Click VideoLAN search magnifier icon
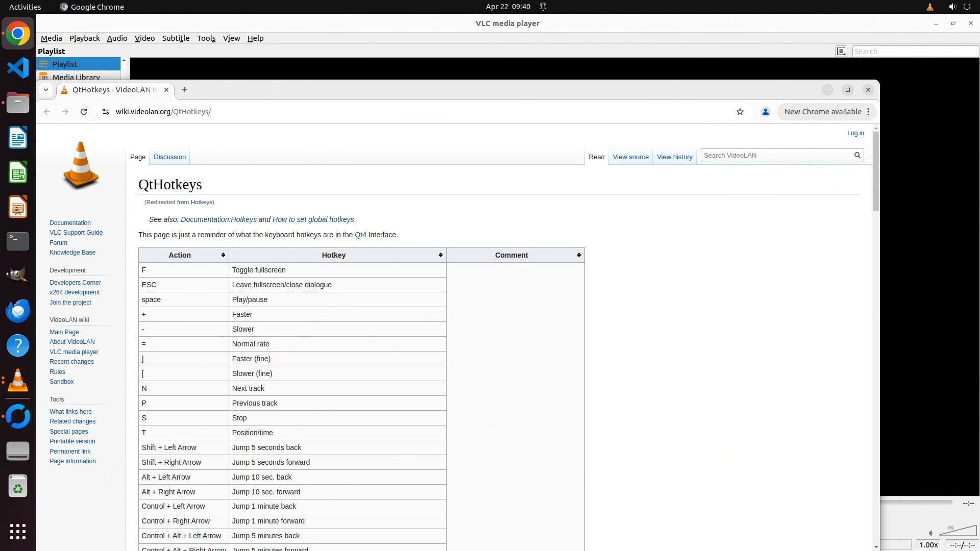This screenshot has height=551, width=980. click(x=857, y=155)
